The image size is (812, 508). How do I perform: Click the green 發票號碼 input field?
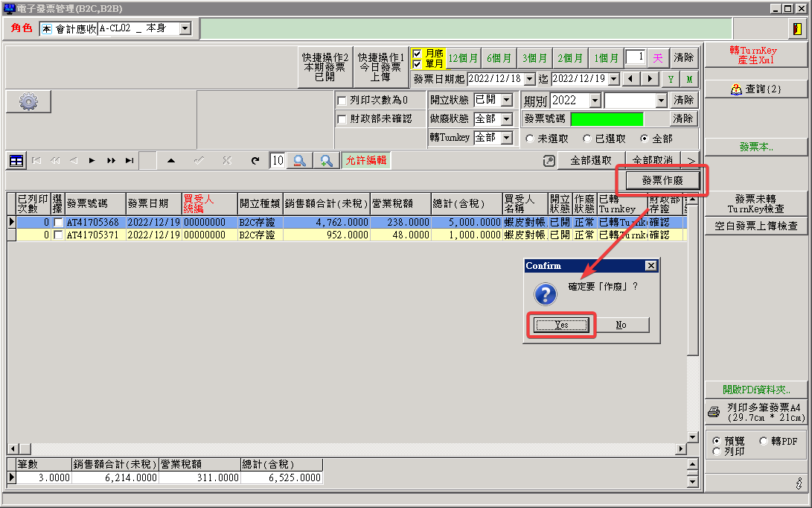point(607,119)
